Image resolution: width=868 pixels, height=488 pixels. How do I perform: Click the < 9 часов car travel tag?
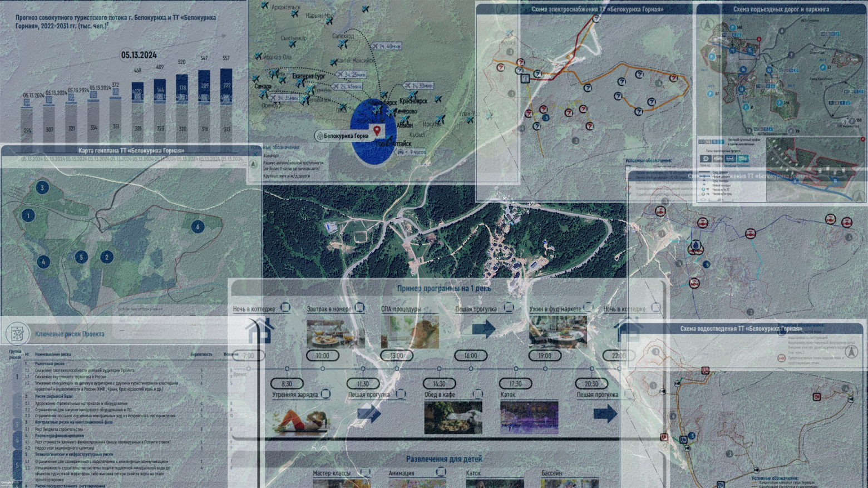[411, 152]
